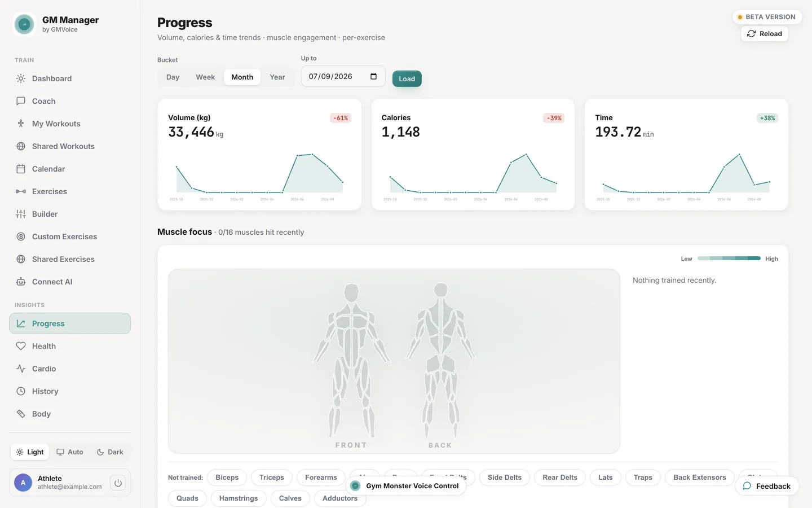Switch theme to Light mode

tap(30, 452)
